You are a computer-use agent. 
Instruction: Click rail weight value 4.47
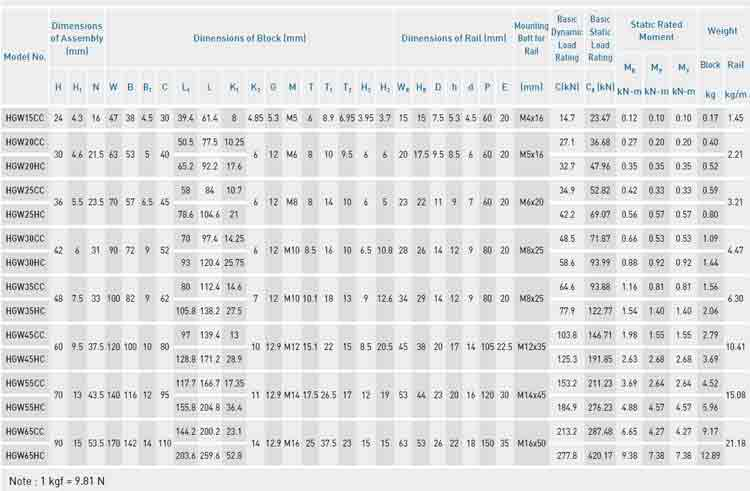736,251
